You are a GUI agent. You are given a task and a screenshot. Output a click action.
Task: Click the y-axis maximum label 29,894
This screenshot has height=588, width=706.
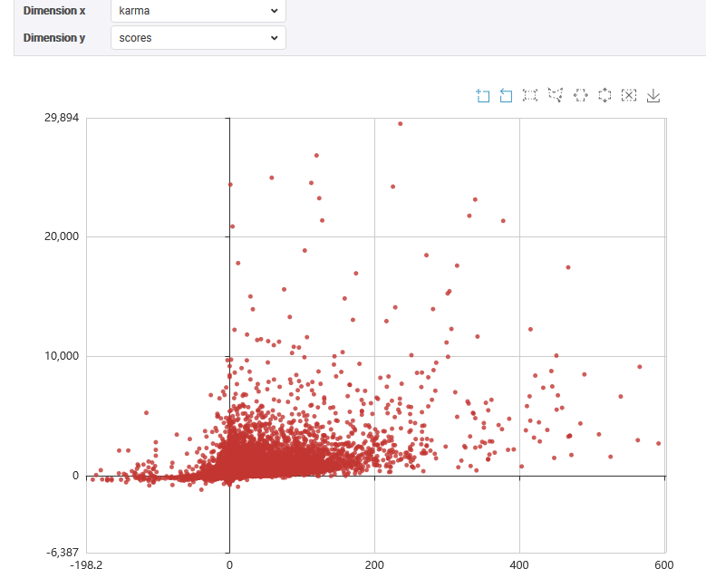click(x=62, y=118)
